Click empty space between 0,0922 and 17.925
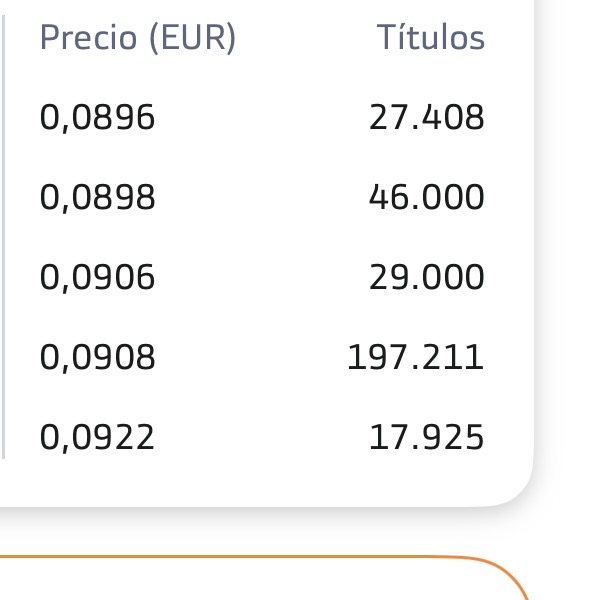Viewport: 606px width, 600px height. click(262, 437)
